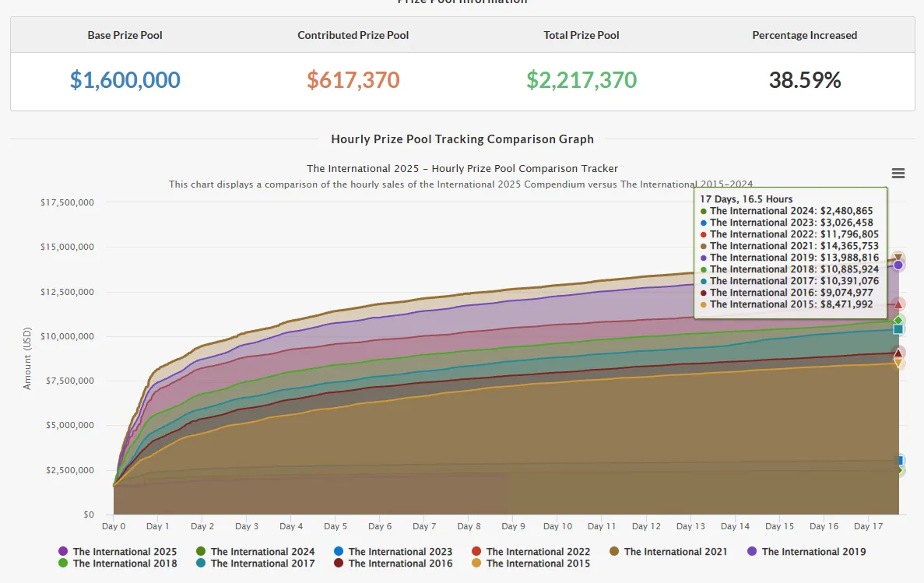The image size is (924, 583).
Task: Click the $617,370 contributed prize pool value
Action: pyautogui.click(x=353, y=79)
